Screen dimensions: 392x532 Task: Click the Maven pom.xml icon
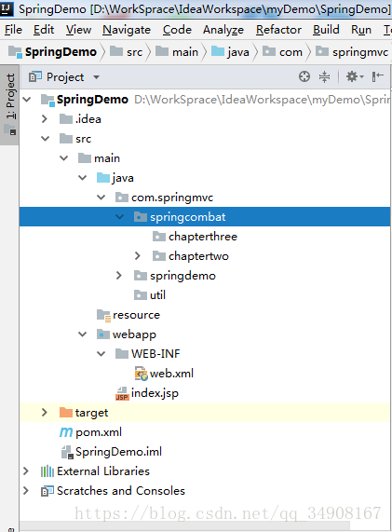(x=66, y=432)
